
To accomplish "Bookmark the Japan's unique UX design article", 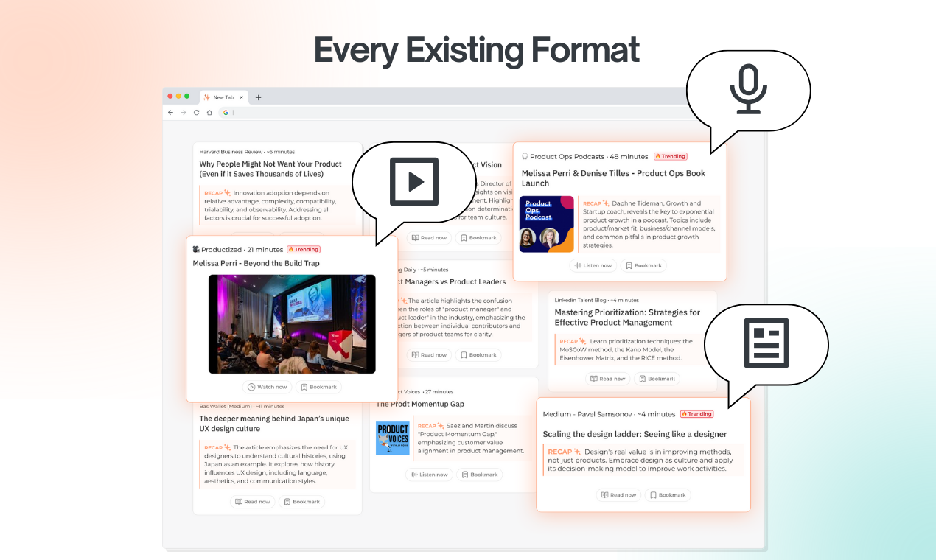I will (x=302, y=502).
